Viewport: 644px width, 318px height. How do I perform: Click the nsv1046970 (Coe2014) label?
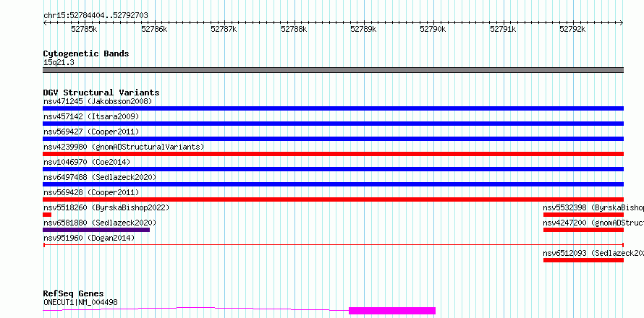[87, 162]
